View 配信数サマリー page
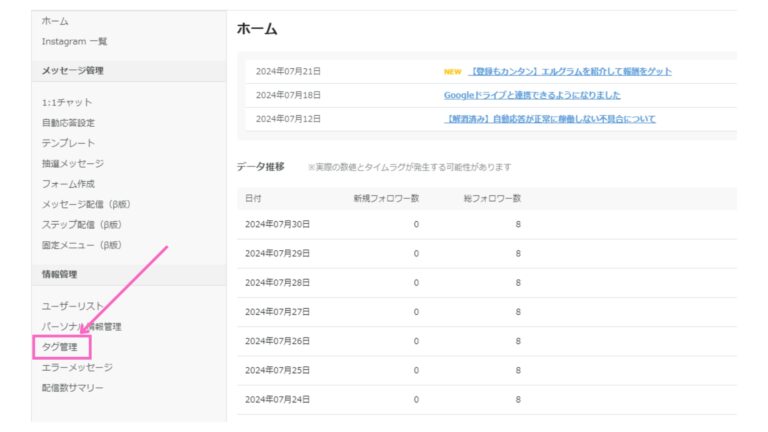The height and width of the screenshot is (432, 768). click(73, 387)
